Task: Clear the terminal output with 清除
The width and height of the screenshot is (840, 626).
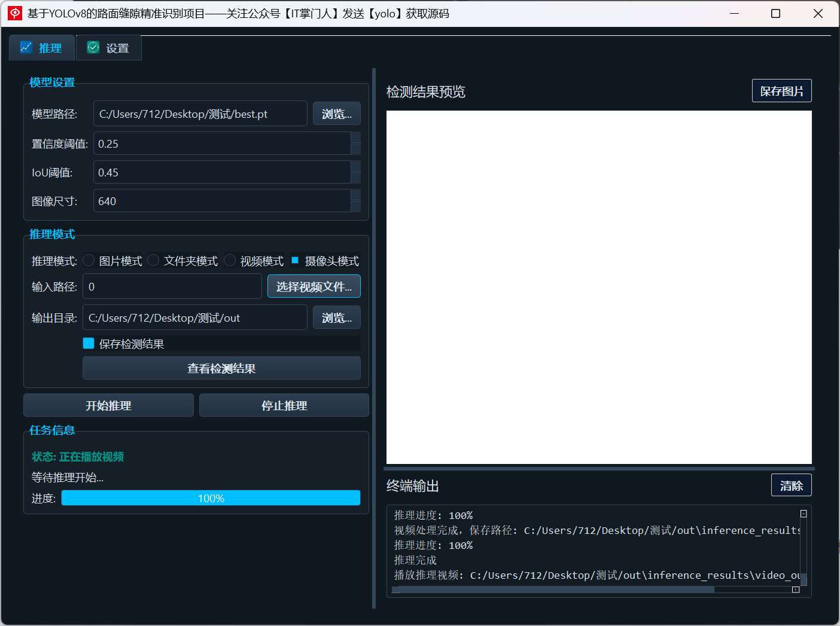Action: [x=792, y=485]
